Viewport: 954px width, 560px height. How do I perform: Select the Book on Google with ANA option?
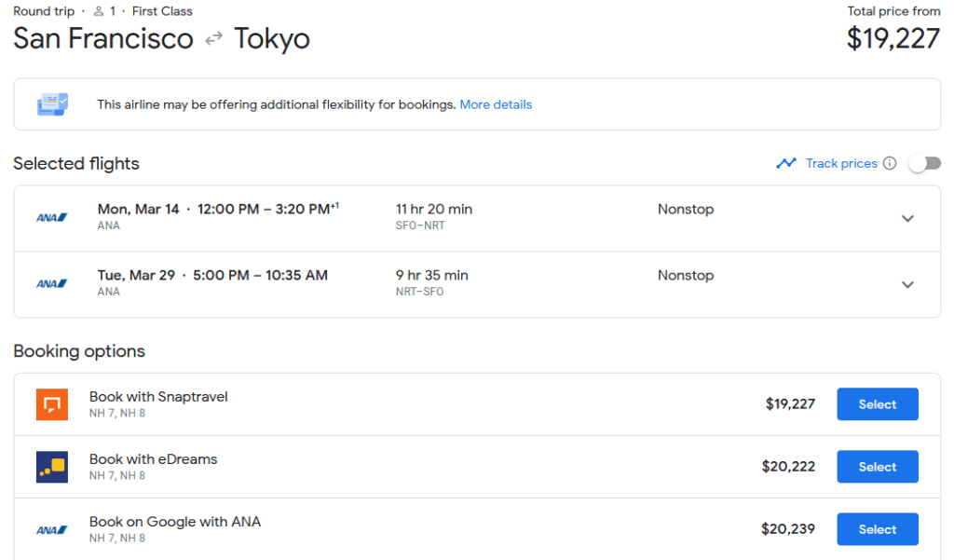pos(877,528)
